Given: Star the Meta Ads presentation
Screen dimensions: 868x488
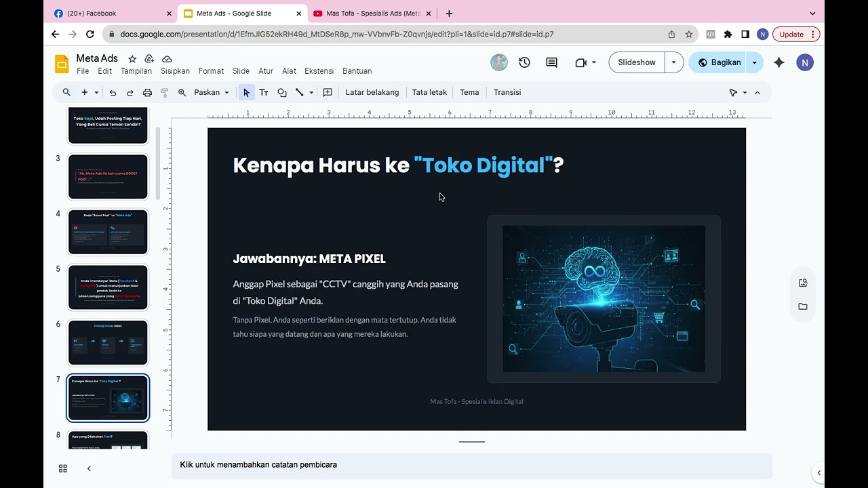Looking at the screenshot, I should point(132,59).
